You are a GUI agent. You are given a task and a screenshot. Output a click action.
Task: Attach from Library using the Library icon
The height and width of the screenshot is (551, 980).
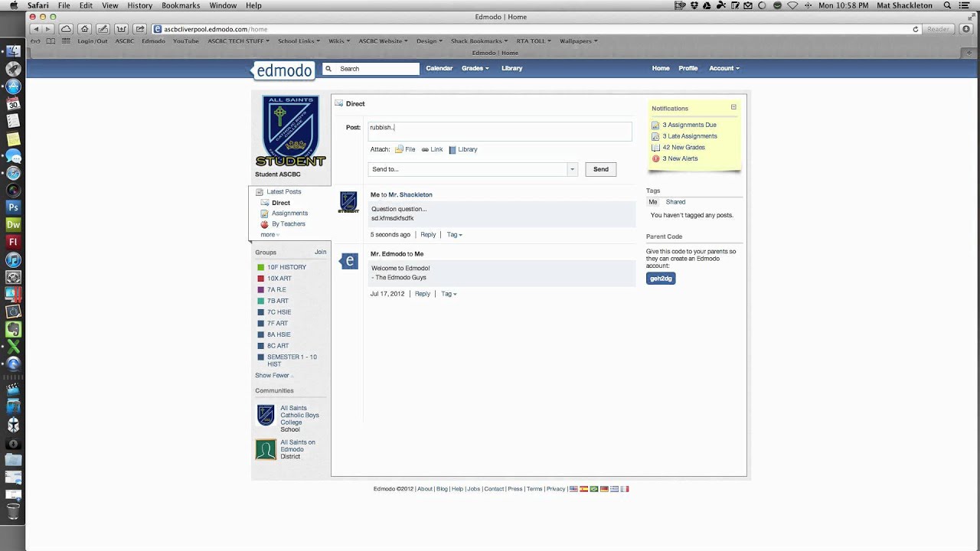452,150
